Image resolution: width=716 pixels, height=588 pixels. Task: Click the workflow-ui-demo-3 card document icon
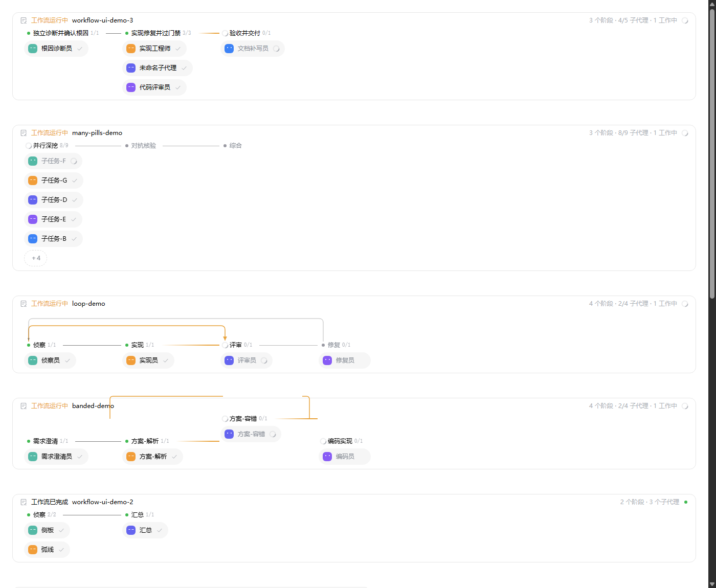(24, 20)
